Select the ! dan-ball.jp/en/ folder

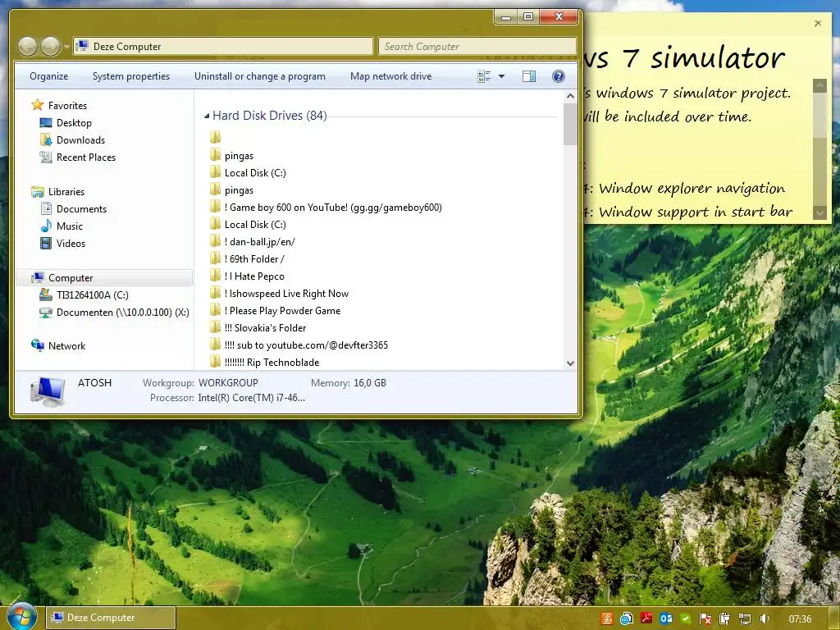click(253, 242)
